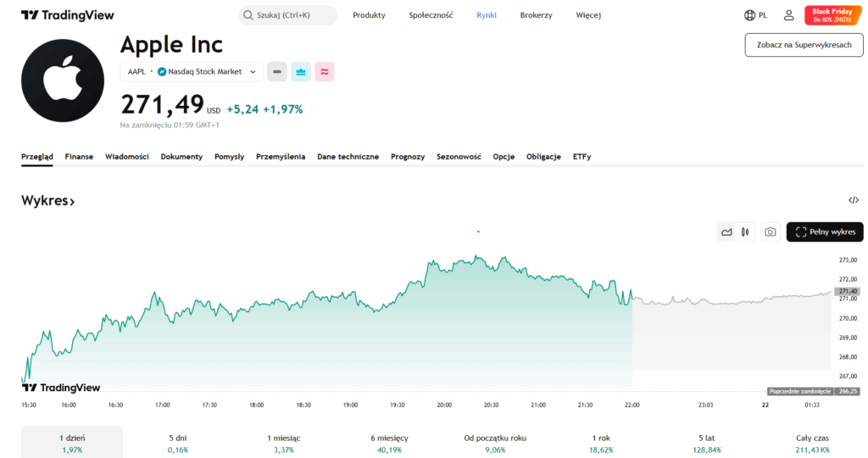Expand the AAPL Nasdaq Stock Market dropdown
Viewport: 868px width, 458px height.
[192, 71]
